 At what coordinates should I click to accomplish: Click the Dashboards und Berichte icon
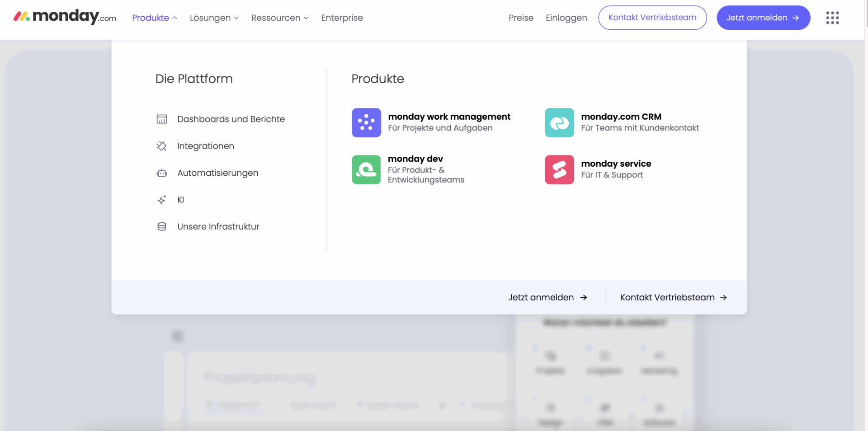coord(162,119)
